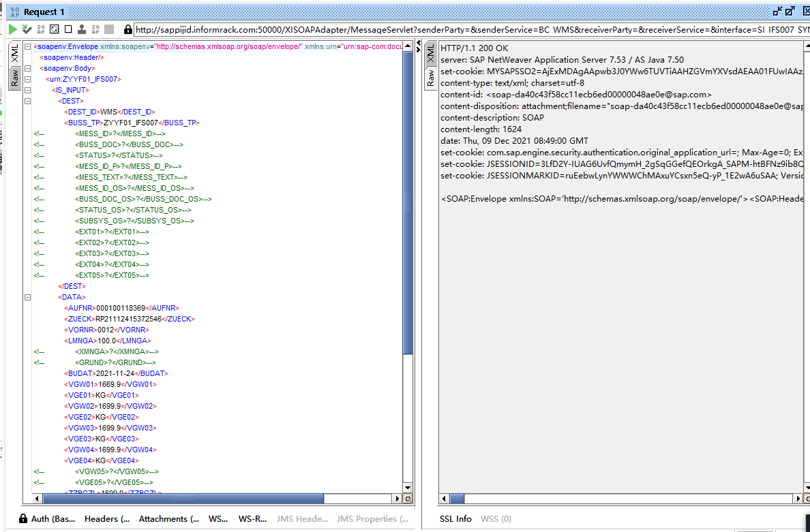810x532 pixels.
Task: Create an empty SOAP request
Action: pyautogui.click(x=68, y=29)
